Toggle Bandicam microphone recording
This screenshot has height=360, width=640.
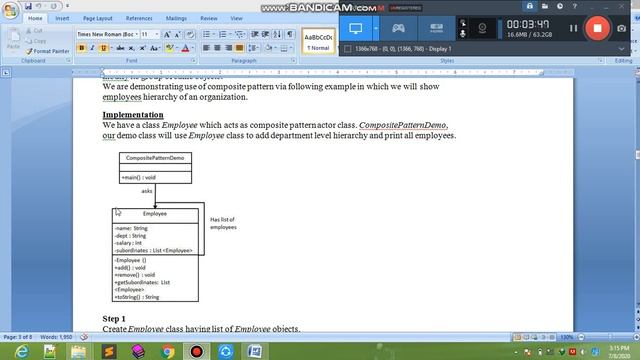coord(463,33)
